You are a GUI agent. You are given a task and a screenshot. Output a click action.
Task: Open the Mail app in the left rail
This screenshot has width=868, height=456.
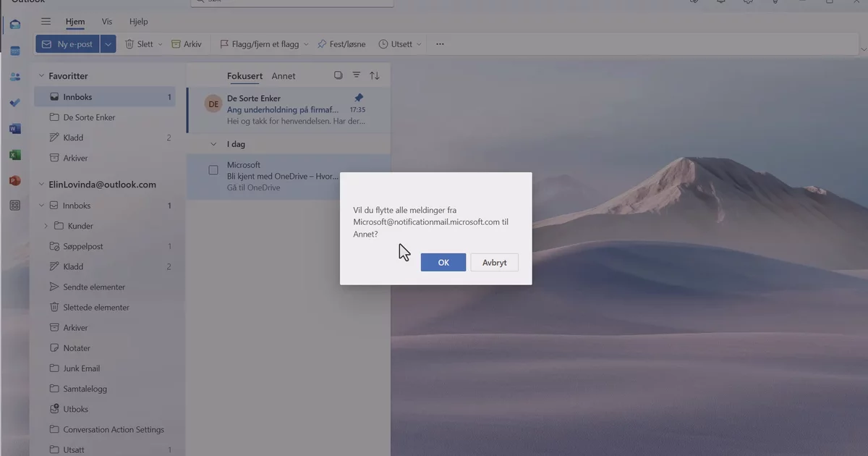point(15,25)
